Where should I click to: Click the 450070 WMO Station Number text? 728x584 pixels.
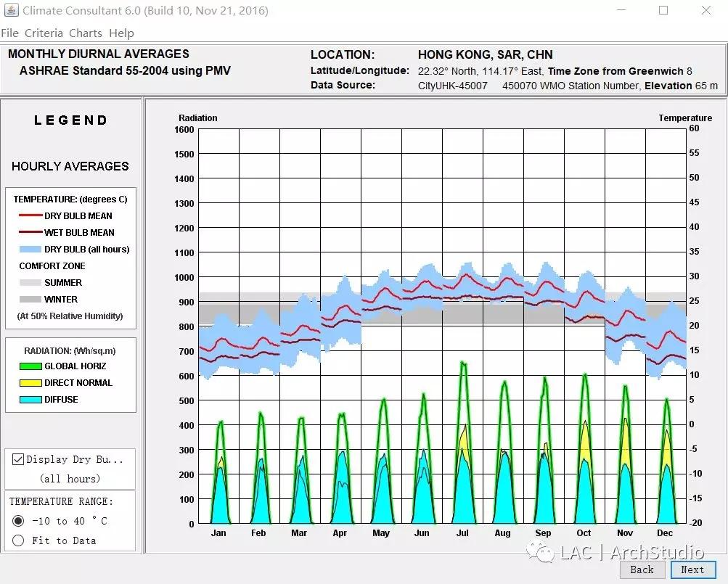tap(571, 86)
